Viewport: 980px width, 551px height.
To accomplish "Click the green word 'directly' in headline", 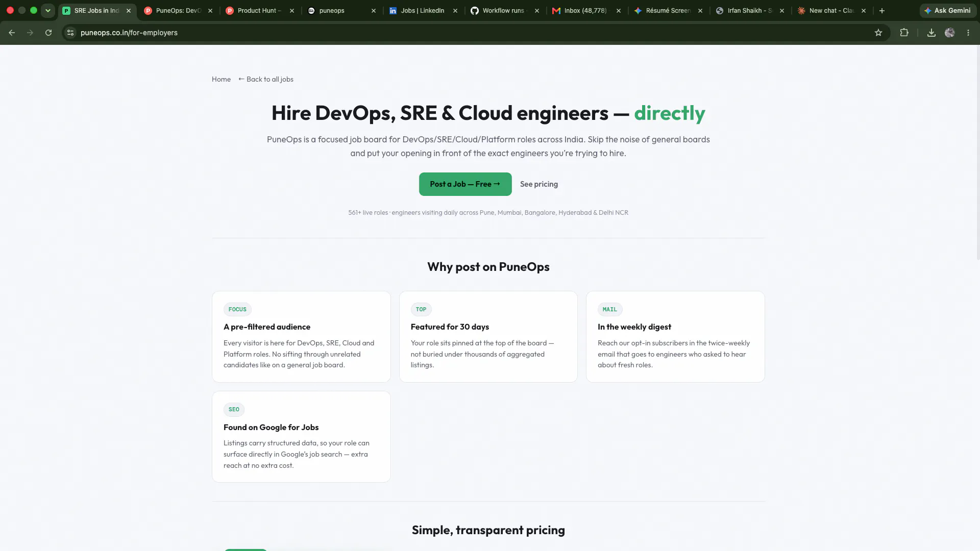I will 670,113.
